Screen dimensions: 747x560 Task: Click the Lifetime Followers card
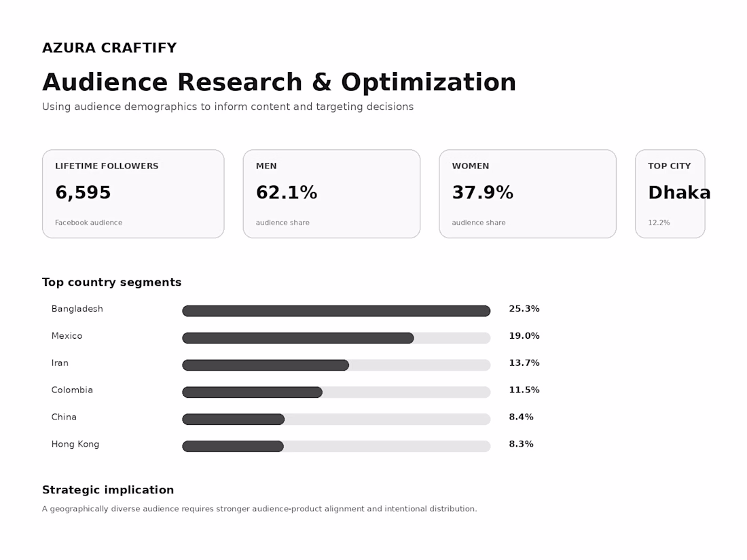coord(133,194)
